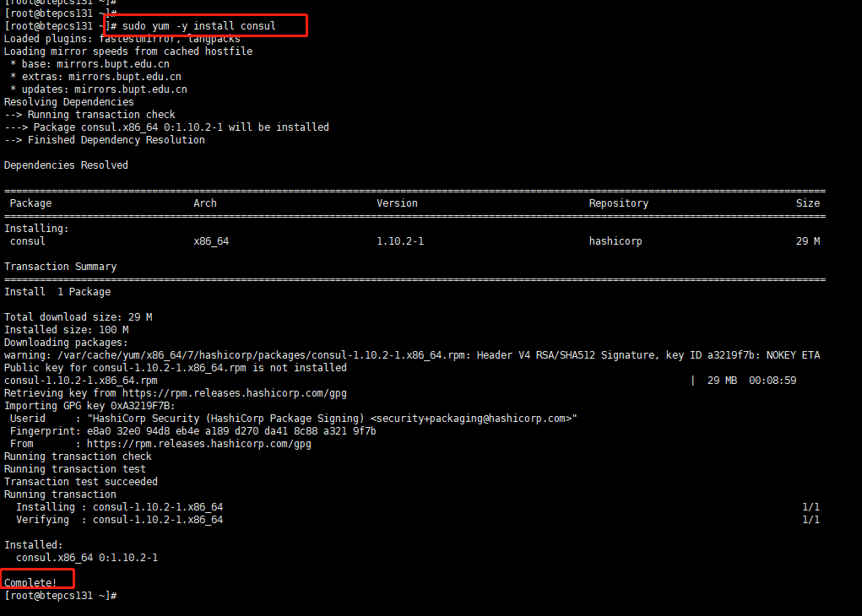Click the 'From : https://rpm.releases.hashicorp.com/gpg' line
The image size is (862, 616).
[160, 443]
